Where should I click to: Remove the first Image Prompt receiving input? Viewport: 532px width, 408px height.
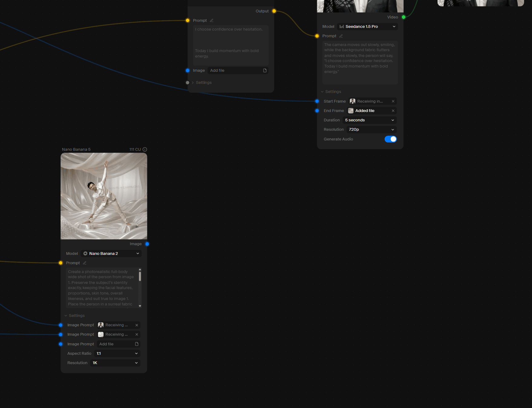[136, 325]
